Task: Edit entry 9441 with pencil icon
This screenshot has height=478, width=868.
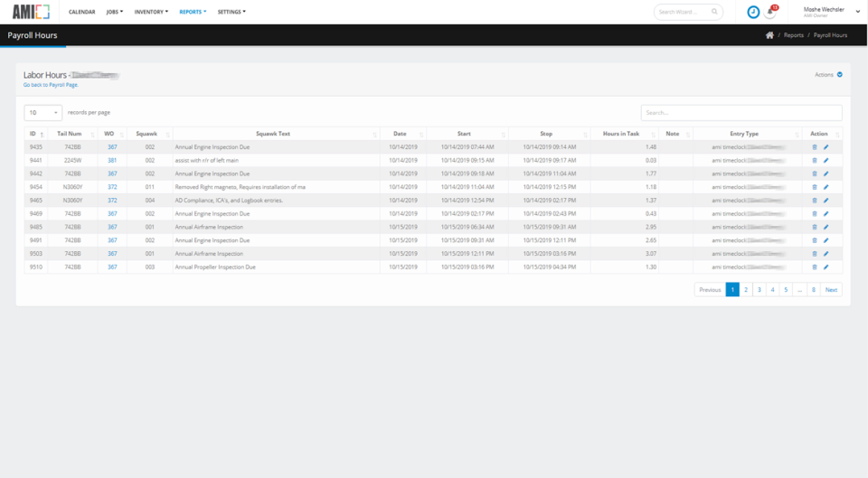Action: (826, 161)
